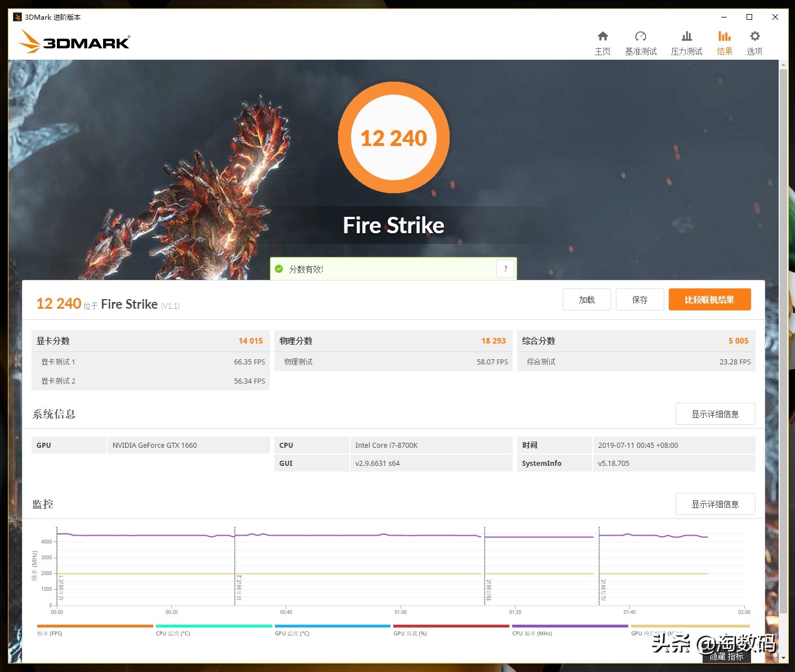This screenshot has width=795, height=672.
Task: Click the question mark help icon
Action: click(x=505, y=269)
